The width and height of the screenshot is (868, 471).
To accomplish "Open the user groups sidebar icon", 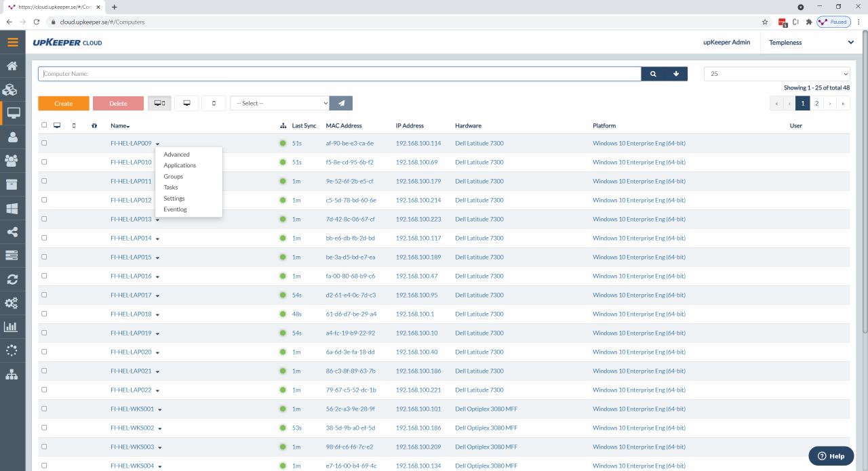I will [x=12, y=161].
